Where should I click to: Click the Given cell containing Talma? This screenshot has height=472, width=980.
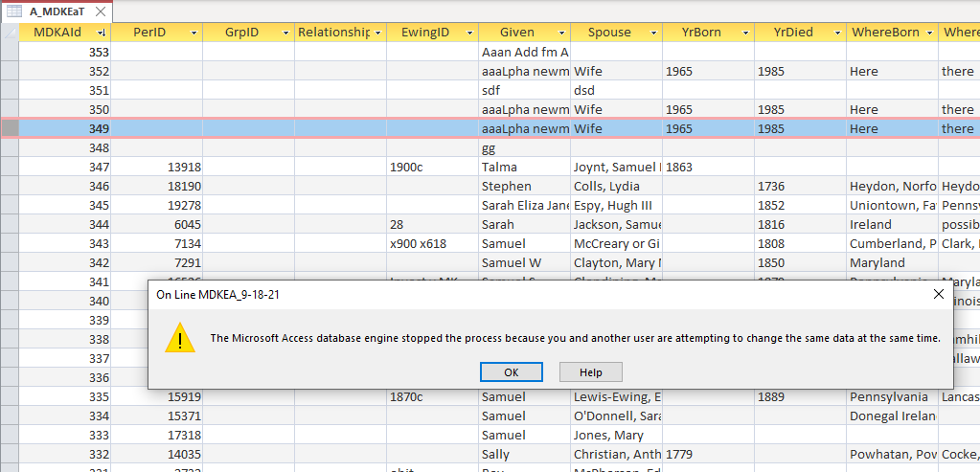pos(524,167)
